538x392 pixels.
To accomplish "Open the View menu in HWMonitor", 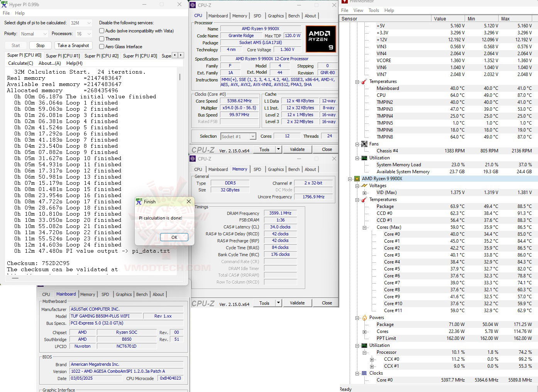I will coord(358,10).
